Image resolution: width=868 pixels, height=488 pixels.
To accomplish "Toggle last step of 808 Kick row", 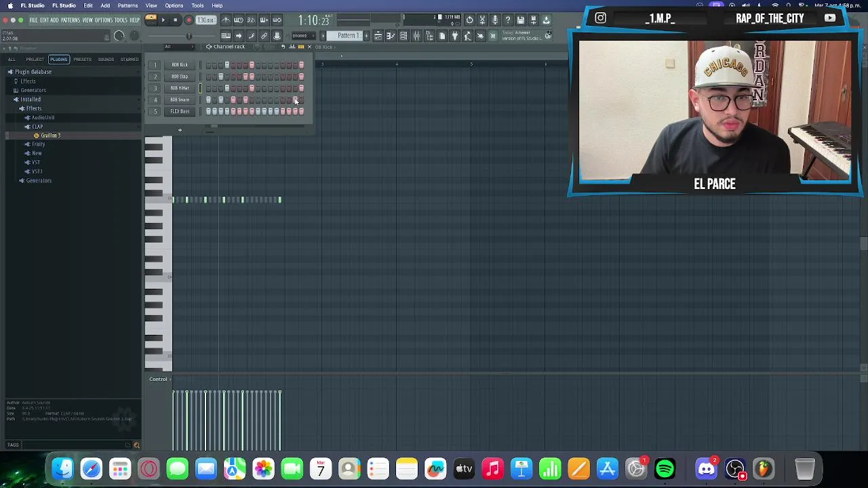I will (301, 65).
